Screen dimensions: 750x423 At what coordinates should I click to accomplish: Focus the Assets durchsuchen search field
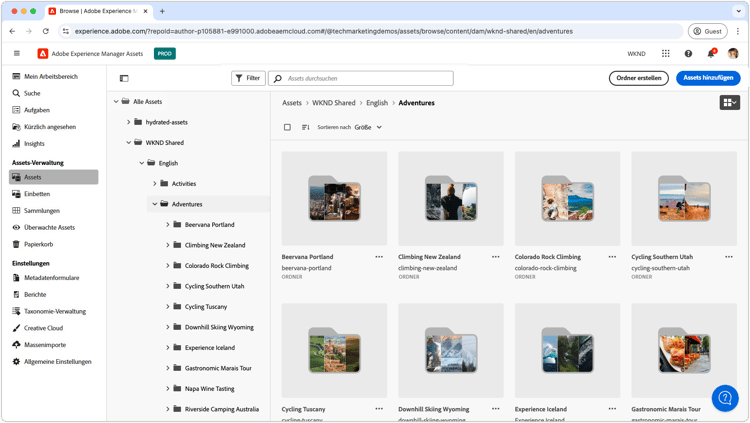coord(361,78)
